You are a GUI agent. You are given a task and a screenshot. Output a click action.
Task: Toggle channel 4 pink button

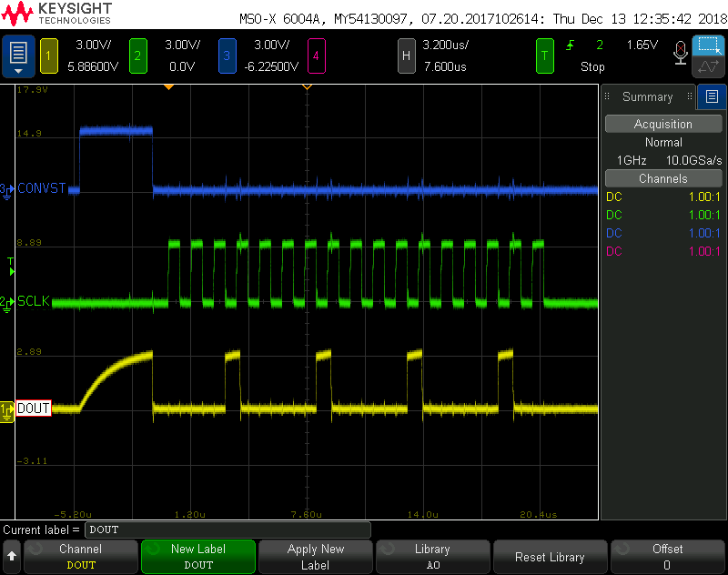pos(316,56)
